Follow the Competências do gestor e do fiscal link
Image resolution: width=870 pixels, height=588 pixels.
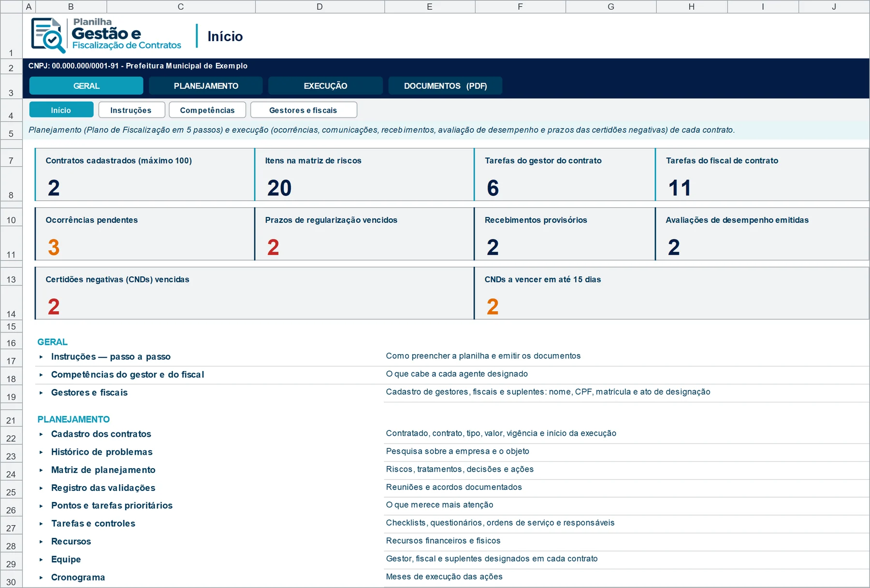click(128, 375)
